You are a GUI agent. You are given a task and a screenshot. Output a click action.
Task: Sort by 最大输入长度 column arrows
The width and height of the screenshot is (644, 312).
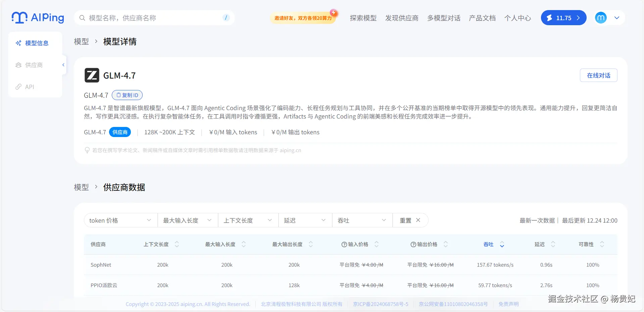tap(244, 244)
